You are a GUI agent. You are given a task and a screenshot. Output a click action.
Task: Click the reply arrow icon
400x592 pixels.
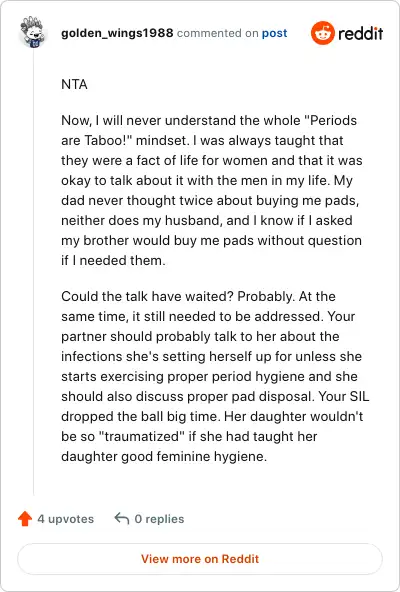[122, 519]
